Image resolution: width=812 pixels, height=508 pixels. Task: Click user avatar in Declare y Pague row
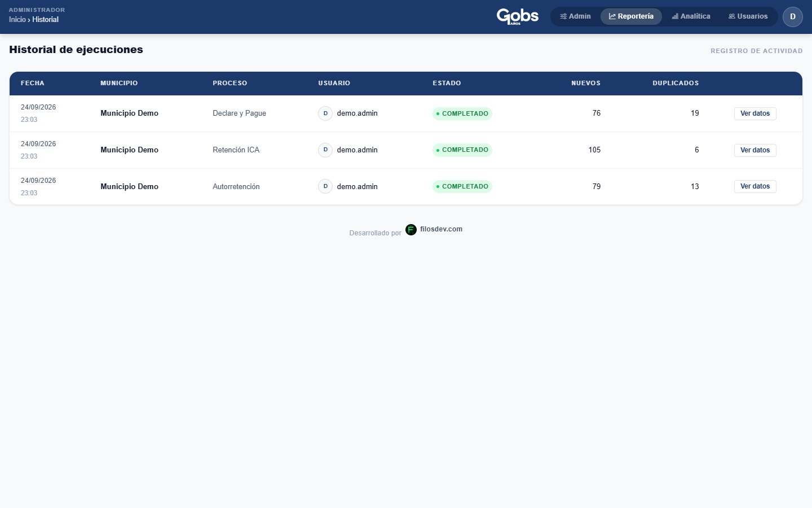point(325,113)
